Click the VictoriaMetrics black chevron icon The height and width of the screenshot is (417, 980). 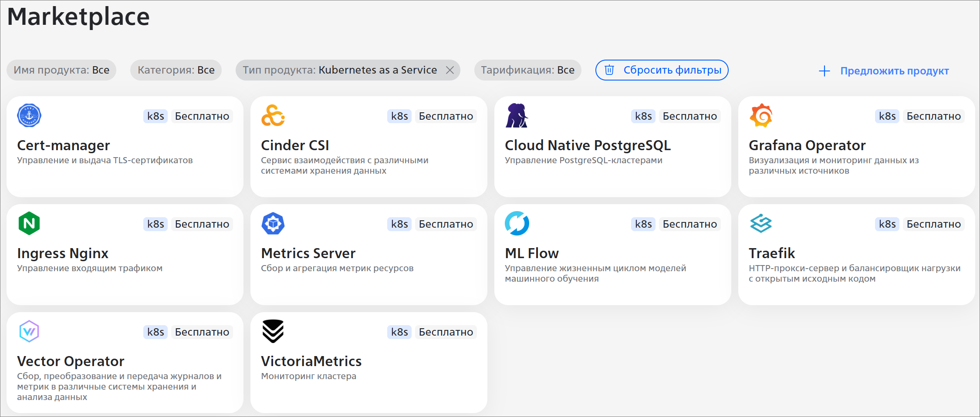coord(273,331)
